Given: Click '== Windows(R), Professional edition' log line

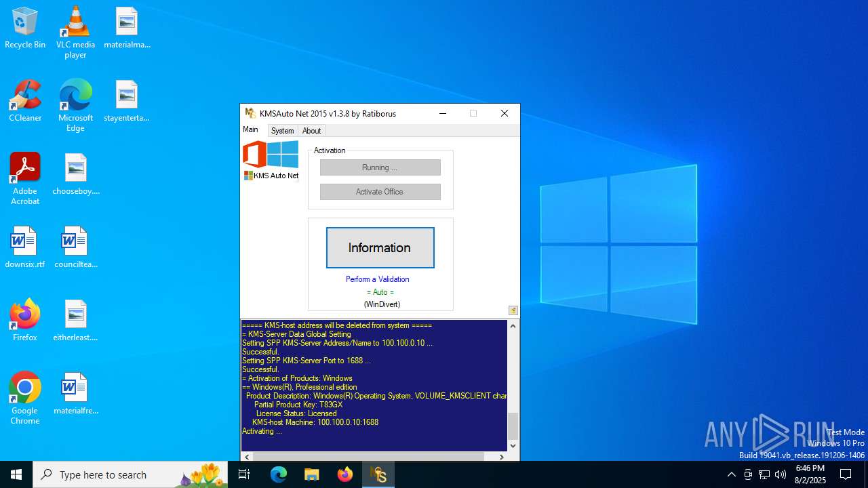Looking at the screenshot, I should pos(299,387).
